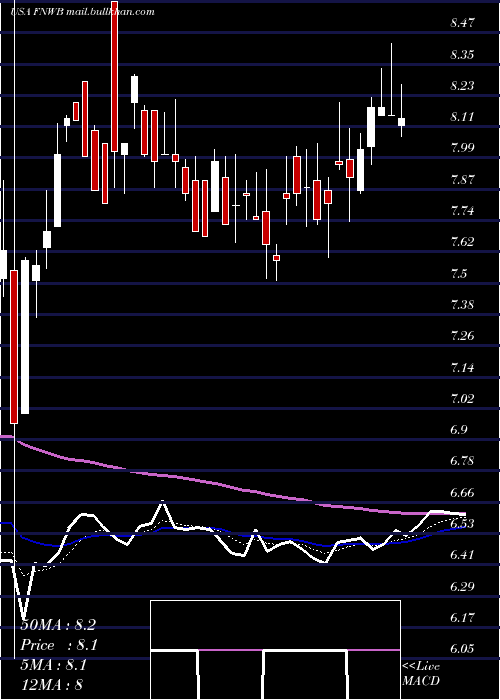Viewport: 500px width, 700px height.
Task: Click the 7.38 price axis label
Action: pos(462,305)
